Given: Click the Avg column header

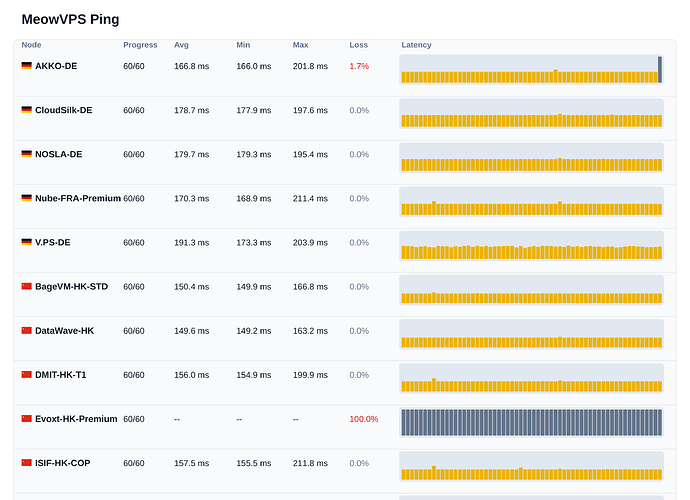Looking at the screenshot, I should pos(181,45).
